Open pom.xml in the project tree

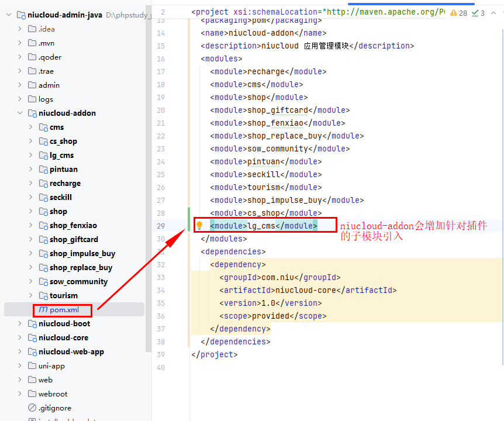(63, 309)
